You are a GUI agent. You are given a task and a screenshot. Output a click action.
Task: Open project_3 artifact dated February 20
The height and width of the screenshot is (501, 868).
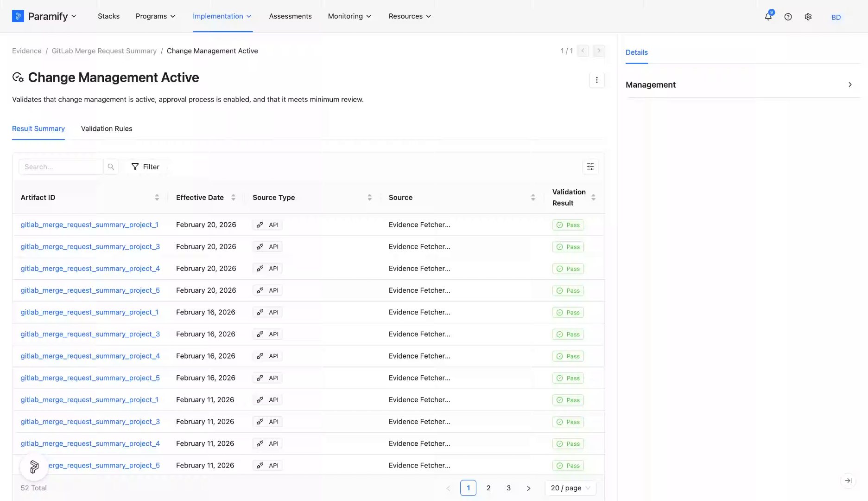pyautogui.click(x=90, y=247)
